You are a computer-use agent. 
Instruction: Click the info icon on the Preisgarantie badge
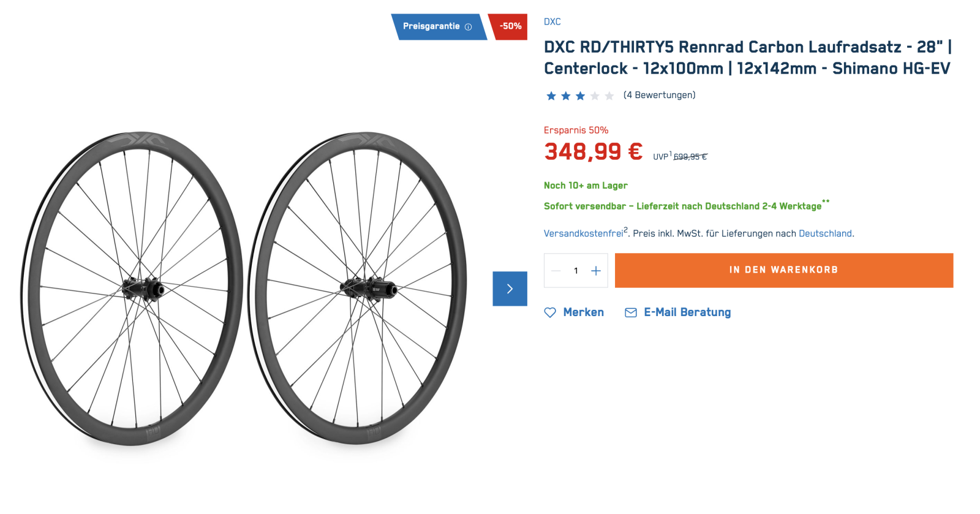[469, 27]
